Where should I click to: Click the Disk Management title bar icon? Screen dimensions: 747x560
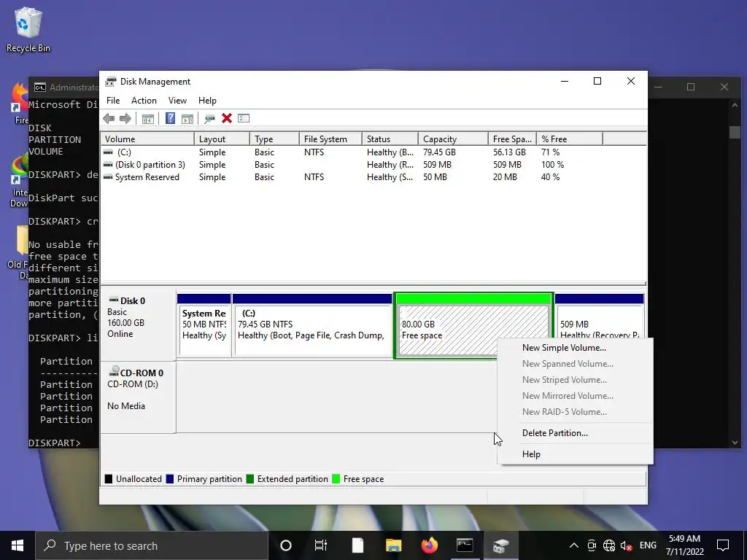[x=111, y=82]
